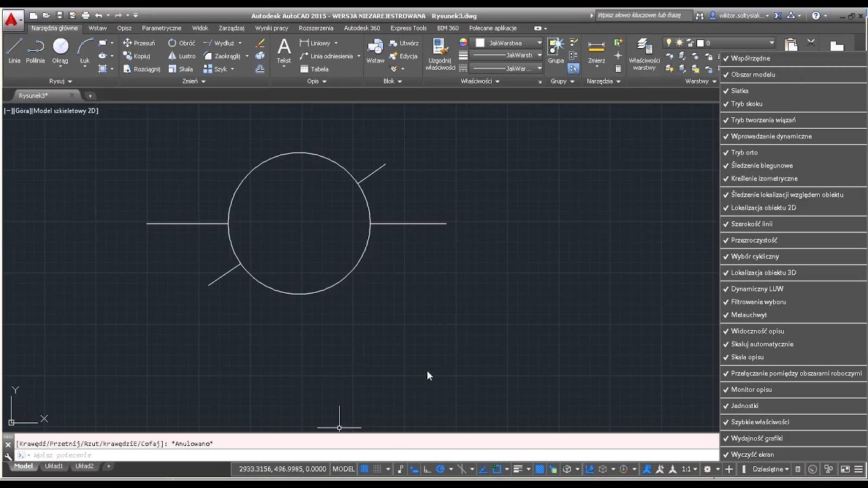This screenshot has height=488, width=868.
Task: Uncheck Przezroczystość option
Action: 793,240
